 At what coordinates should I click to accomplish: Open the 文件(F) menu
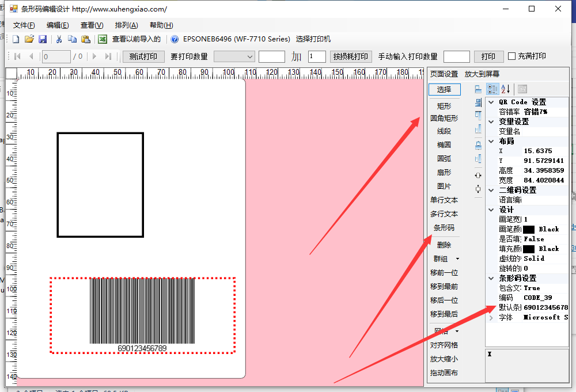24,25
